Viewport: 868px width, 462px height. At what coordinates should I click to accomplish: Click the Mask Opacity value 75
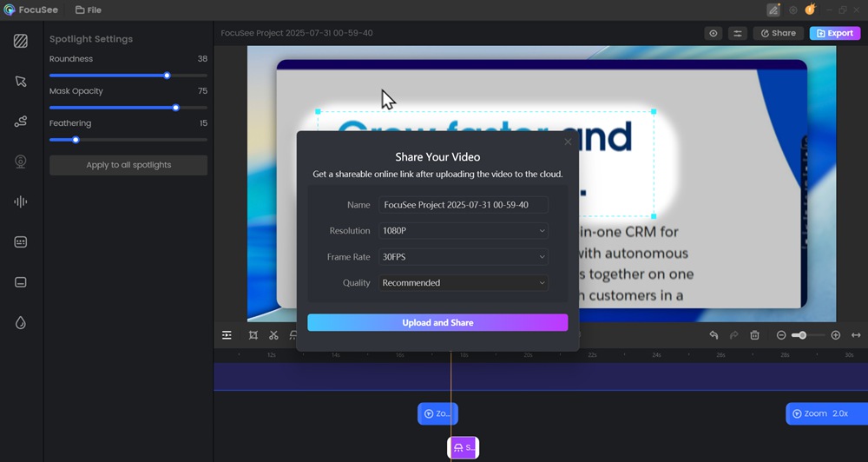[202, 91]
